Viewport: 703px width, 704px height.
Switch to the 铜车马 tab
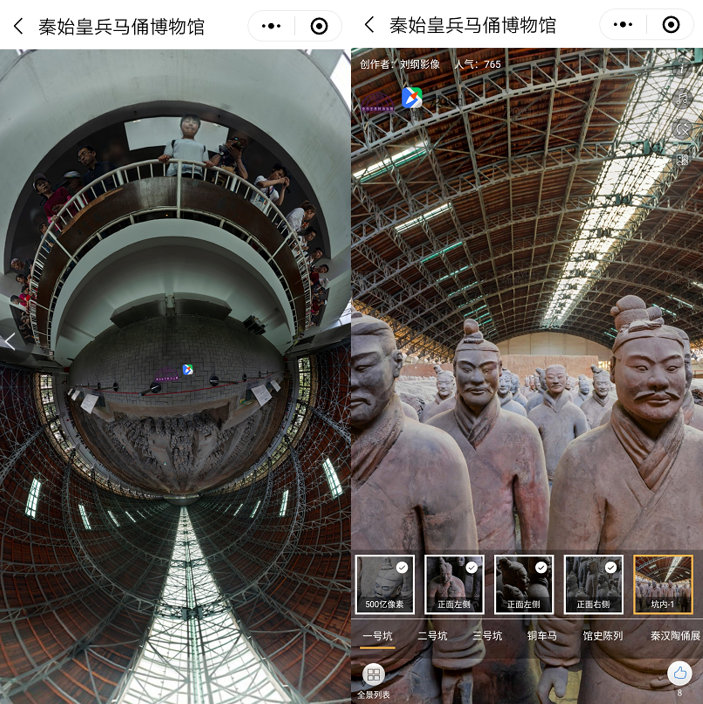[542, 636]
